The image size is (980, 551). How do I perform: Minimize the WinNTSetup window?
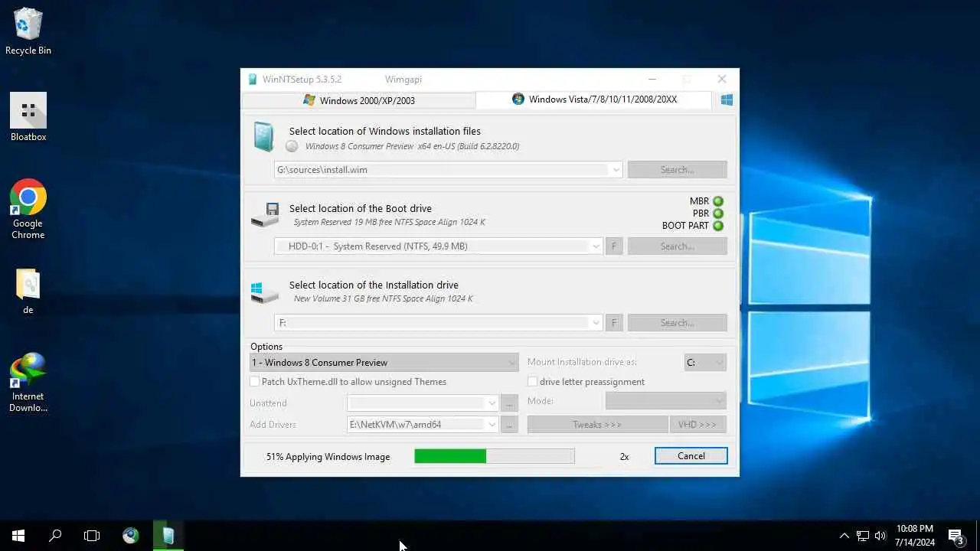pyautogui.click(x=652, y=79)
